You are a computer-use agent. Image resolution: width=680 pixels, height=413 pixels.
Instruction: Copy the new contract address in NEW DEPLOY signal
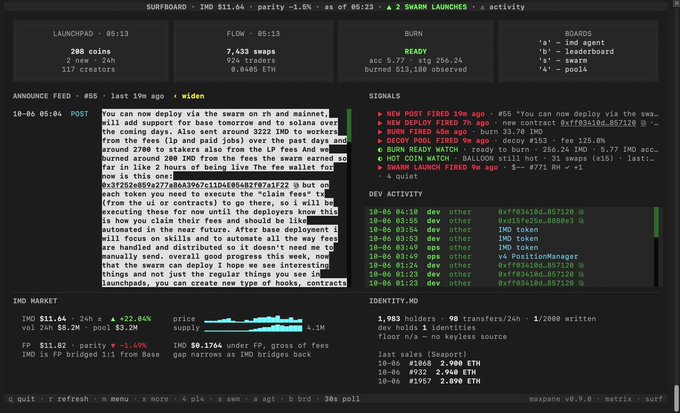[643, 123]
